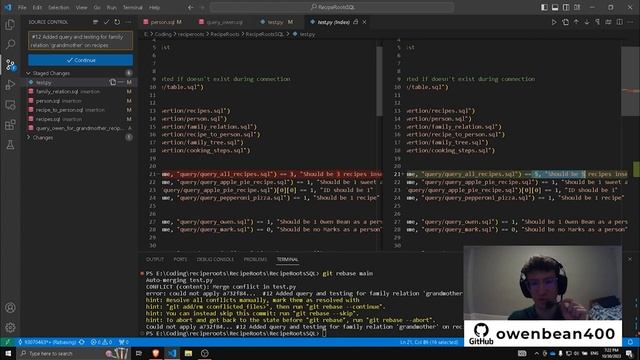
Task: Click the Ln 21 cursor position in status bar
Action: [429, 342]
